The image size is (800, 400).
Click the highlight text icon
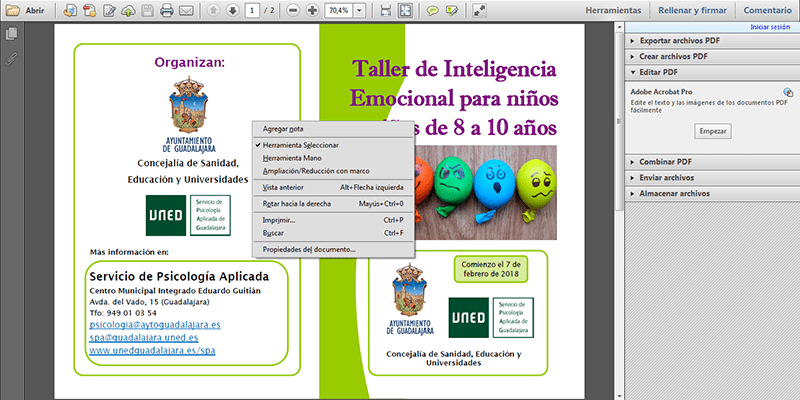click(452, 10)
